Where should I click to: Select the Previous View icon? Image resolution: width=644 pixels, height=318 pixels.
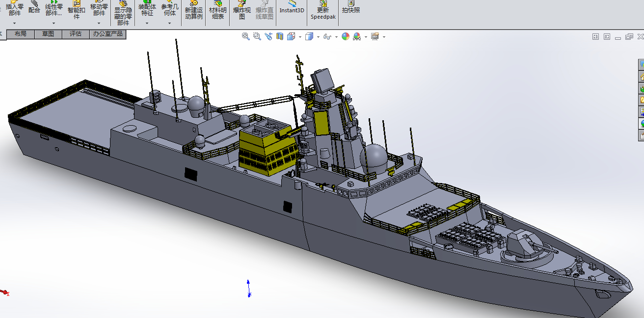click(x=268, y=37)
